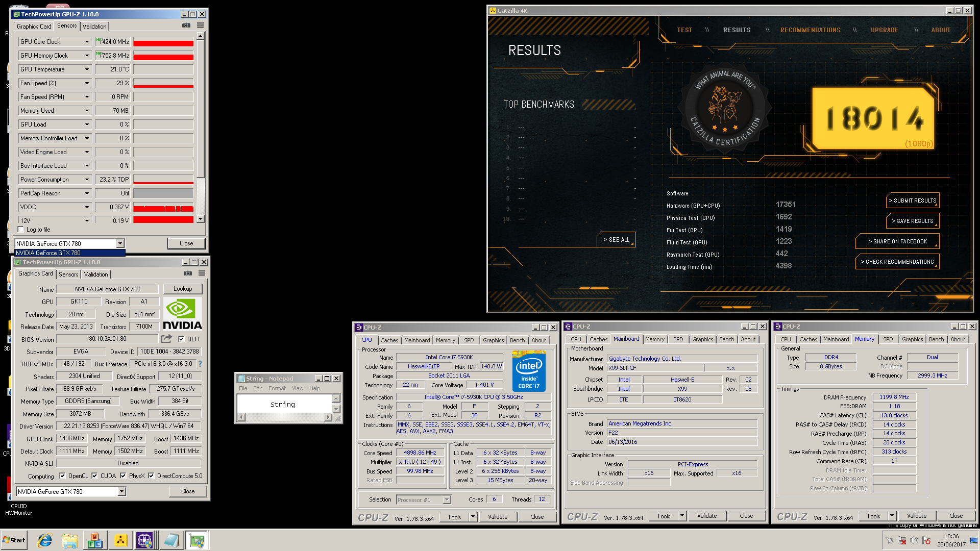The image size is (980, 551).
Task: Expand the GPU selector in GPU-Z Sensors window
Action: click(x=120, y=243)
